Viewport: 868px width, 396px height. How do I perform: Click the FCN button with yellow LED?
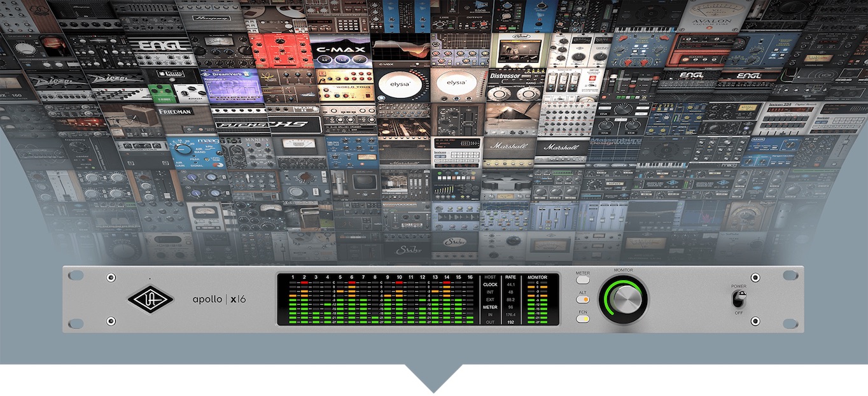[583, 318]
